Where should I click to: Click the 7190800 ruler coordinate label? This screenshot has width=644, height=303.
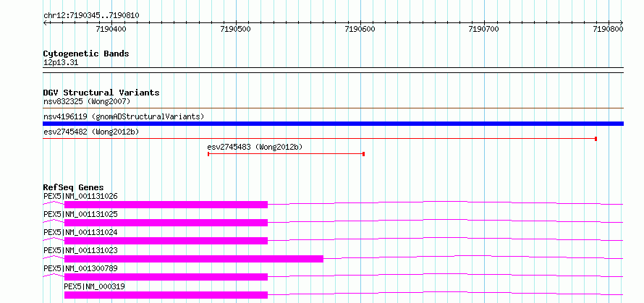pyautogui.click(x=609, y=29)
